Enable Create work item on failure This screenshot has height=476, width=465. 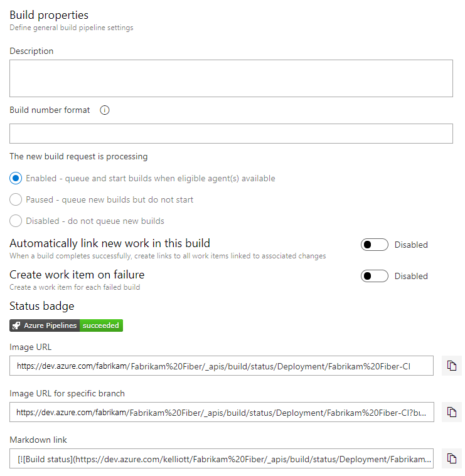374,276
